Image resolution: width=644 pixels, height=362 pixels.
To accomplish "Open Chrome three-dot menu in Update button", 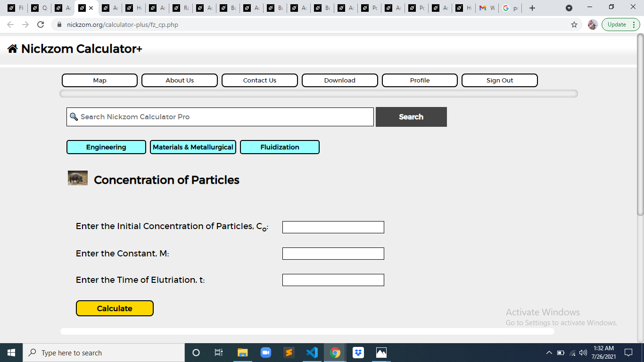I will [634, 25].
